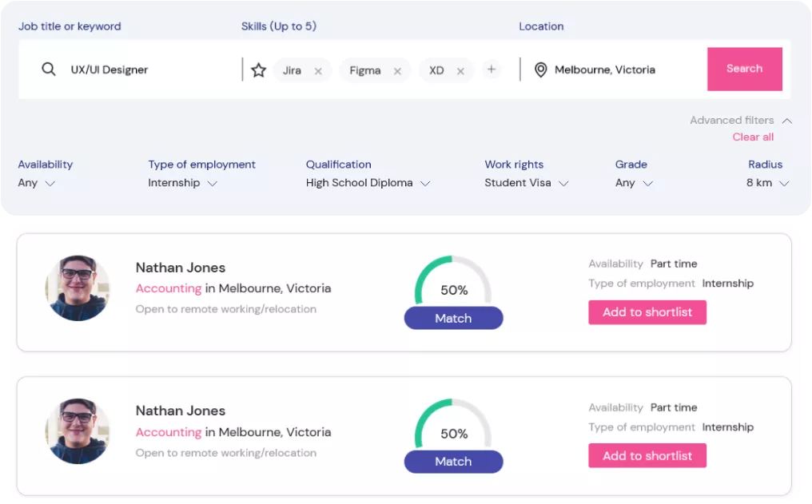Viewport: 812px width, 504px height.
Task: Add second Nathan Jones to shortlist
Action: pyautogui.click(x=647, y=455)
